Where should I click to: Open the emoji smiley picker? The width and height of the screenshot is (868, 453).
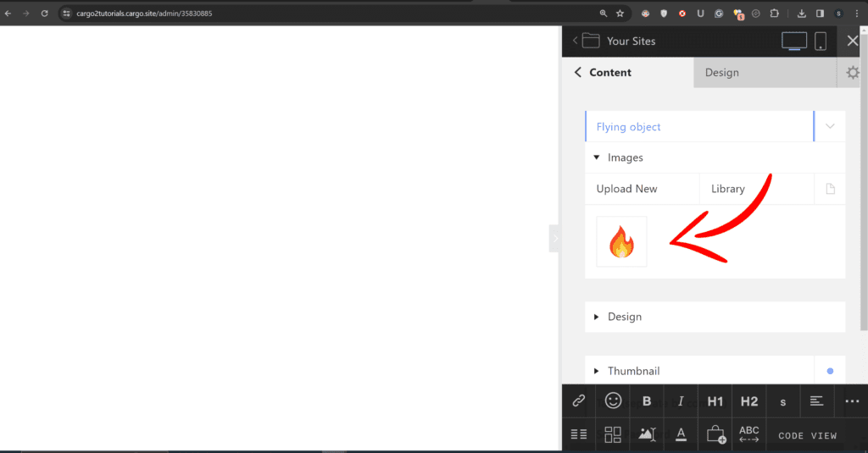tap(613, 401)
